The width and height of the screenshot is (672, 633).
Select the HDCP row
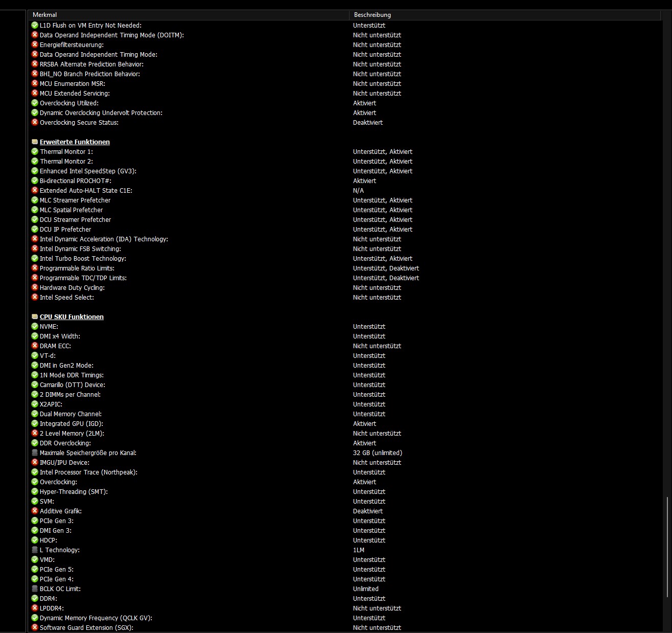click(345, 540)
